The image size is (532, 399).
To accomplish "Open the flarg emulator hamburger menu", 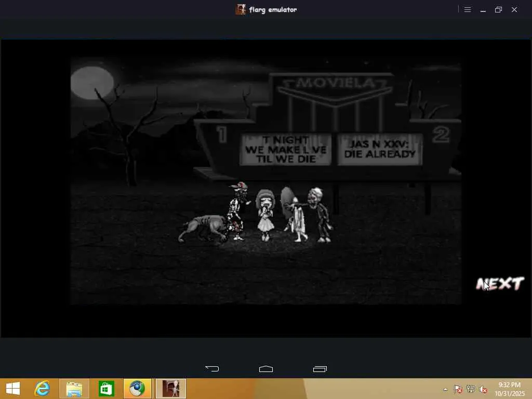I will click(x=468, y=9).
